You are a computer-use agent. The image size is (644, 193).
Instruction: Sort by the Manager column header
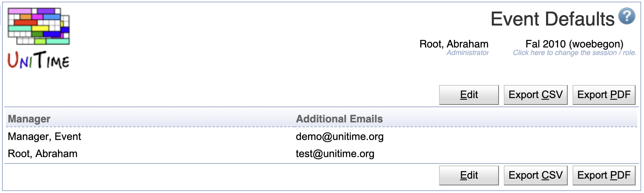[x=29, y=119]
